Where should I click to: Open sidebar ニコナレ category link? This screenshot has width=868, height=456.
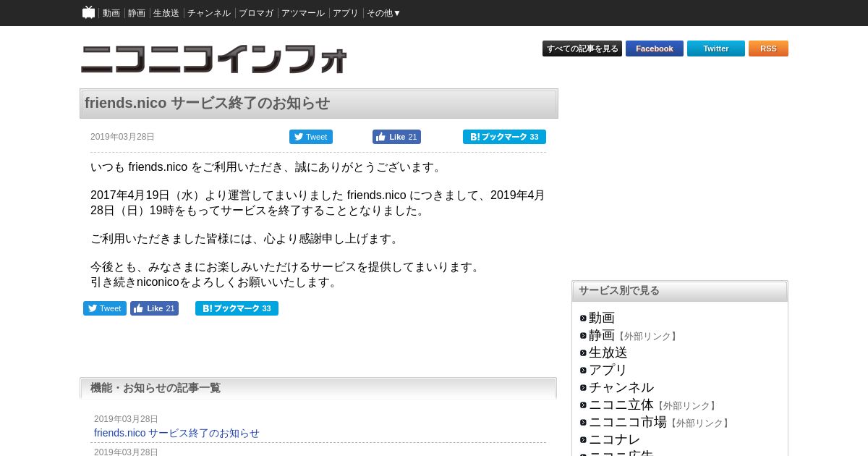(615, 439)
